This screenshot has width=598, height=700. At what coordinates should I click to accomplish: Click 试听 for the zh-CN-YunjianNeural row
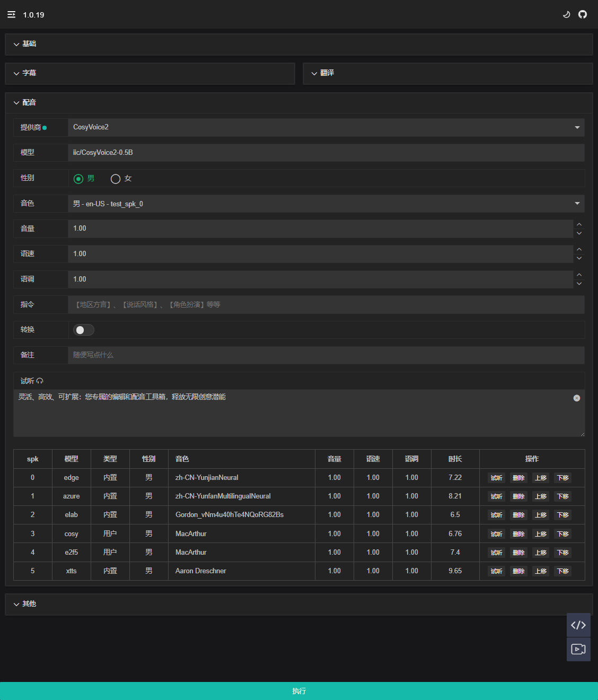point(496,478)
